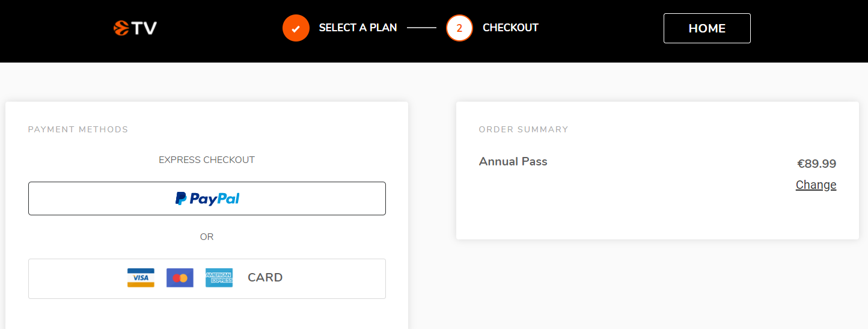Click the Change plan link
868x329 pixels.
(816, 185)
